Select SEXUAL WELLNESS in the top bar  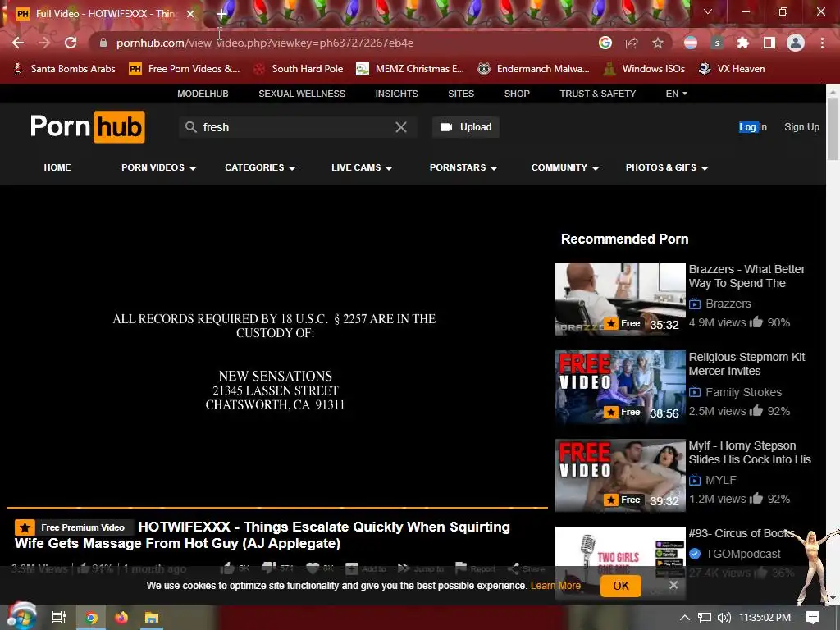tap(302, 94)
